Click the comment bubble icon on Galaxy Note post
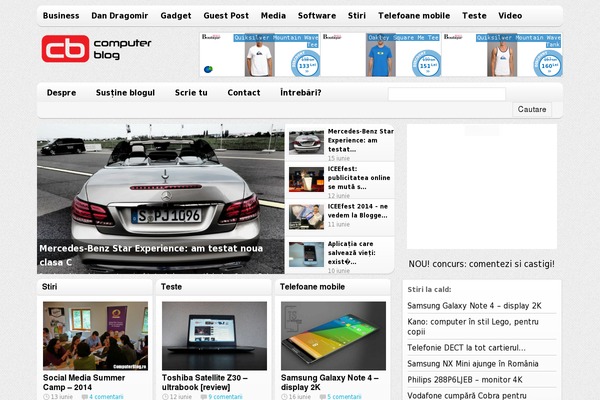This screenshot has width=600, height=400. (x=323, y=397)
